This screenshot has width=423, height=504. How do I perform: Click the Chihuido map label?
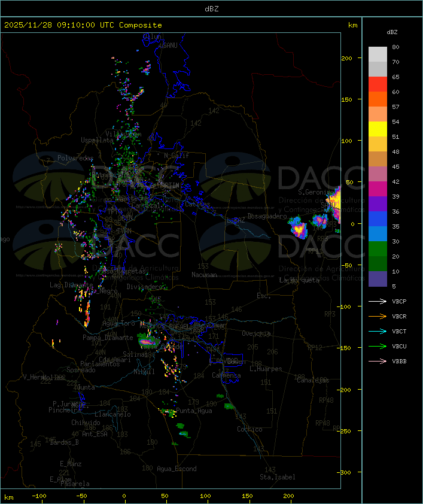click(x=86, y=423)
